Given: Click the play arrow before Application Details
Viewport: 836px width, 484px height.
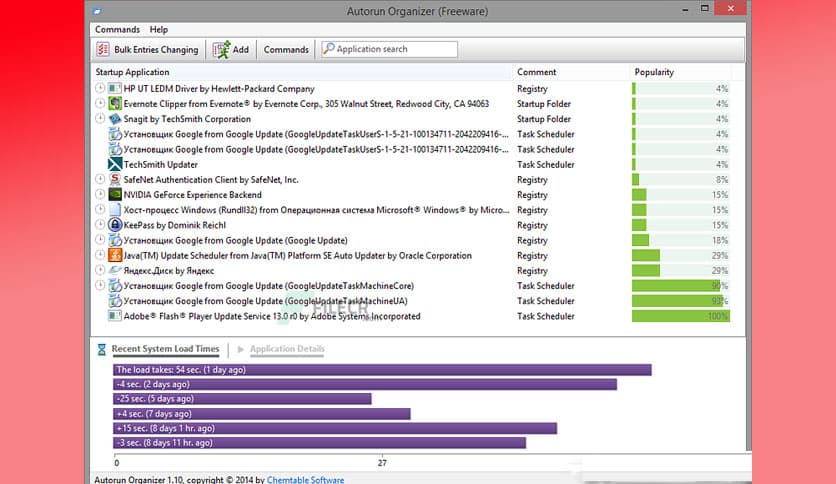Looking at the screenshot, I should [x=240, y=349].
